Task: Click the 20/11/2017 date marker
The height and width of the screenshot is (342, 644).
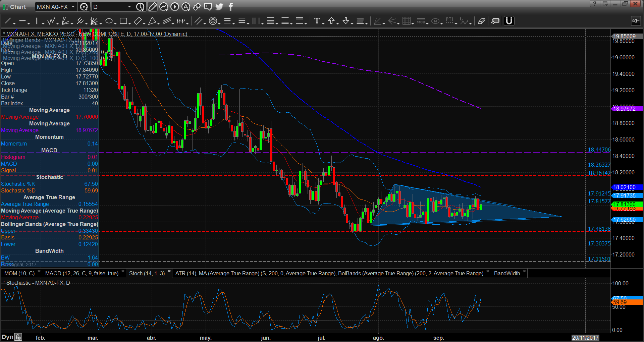Action: pyautogui.click(x=585, y=338)
